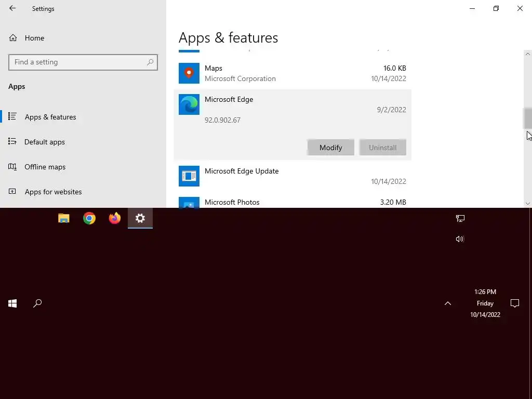Click the scroll up arrow
This screenshot has width=532, height=399.
pyautogui.click(x=528, y=54)
